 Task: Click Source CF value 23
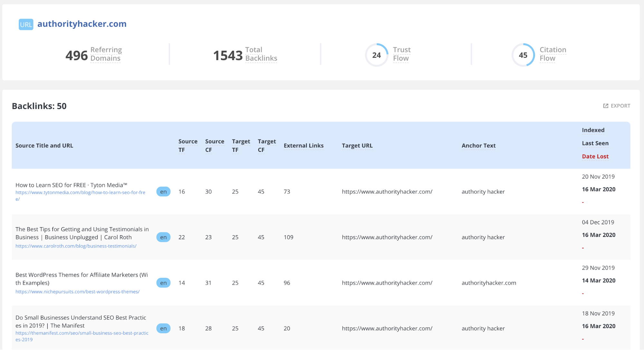tap(208, 237)
